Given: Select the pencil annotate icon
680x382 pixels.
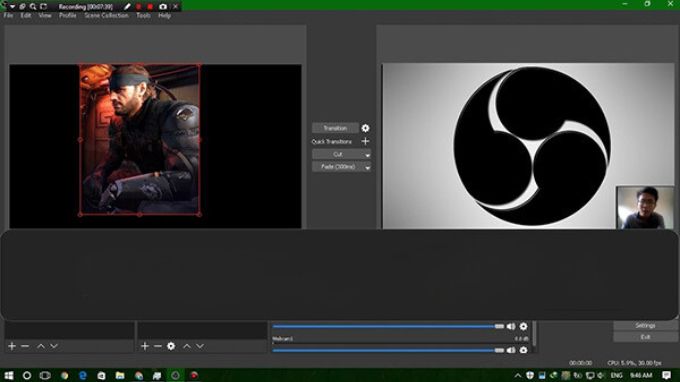Looking at the screenshot, I should (x=127, y=7).
